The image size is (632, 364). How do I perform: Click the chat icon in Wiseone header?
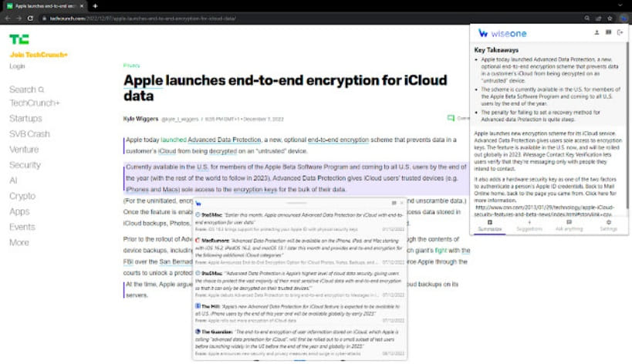(608, 32)
